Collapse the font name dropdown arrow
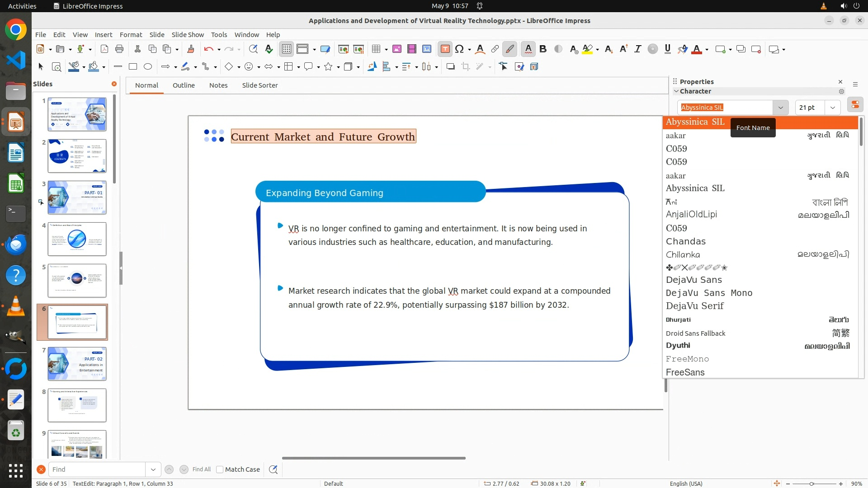This screenshot has height=488, width=868. point(780,108)
